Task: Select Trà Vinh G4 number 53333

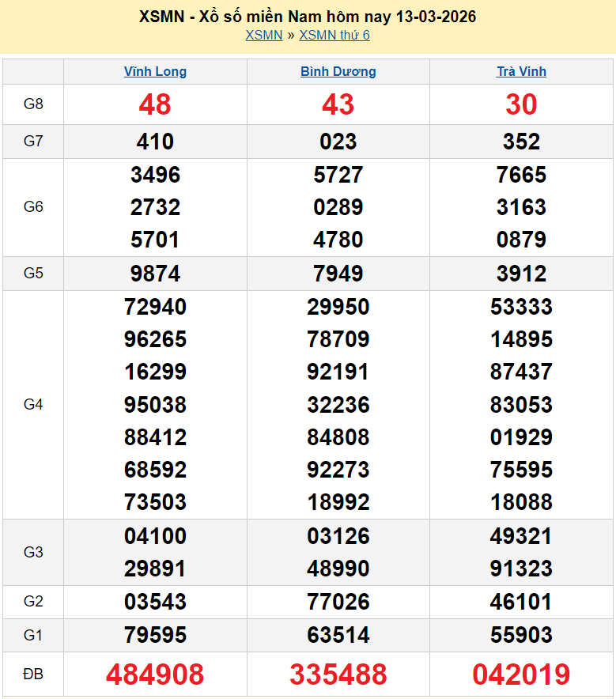Action: [x=521, y=307]
